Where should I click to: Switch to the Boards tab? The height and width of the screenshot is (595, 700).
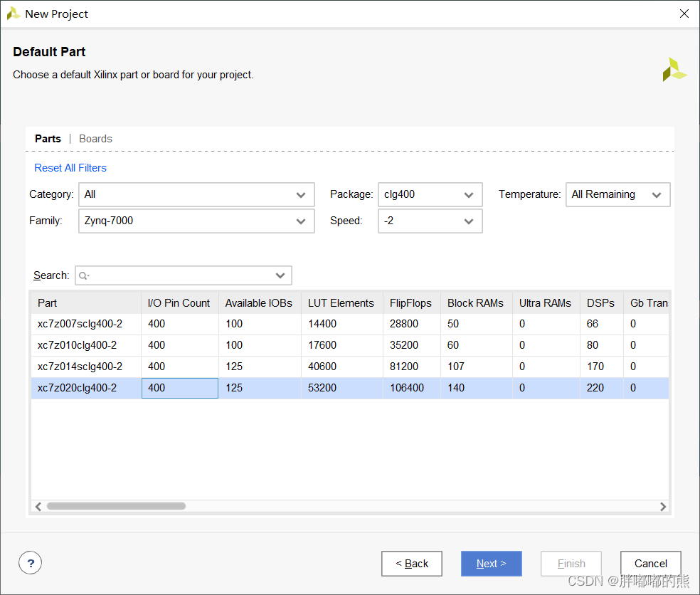coord(95,139)
